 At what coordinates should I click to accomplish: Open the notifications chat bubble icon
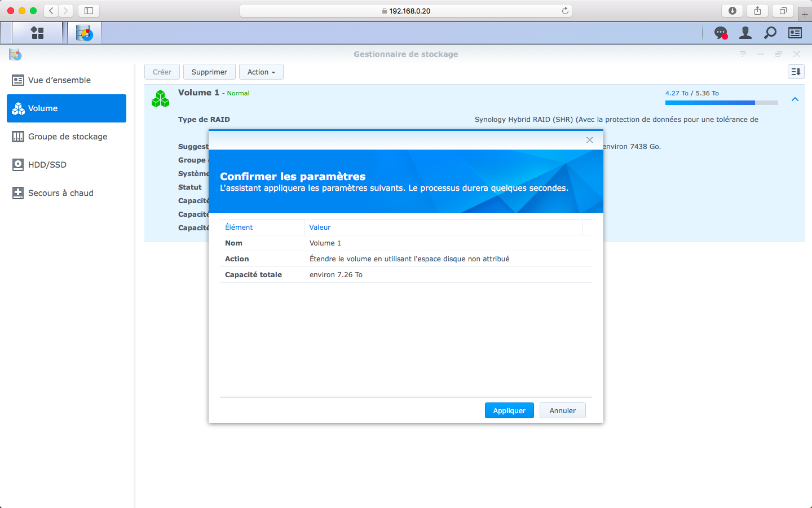[x=721, y=33]
